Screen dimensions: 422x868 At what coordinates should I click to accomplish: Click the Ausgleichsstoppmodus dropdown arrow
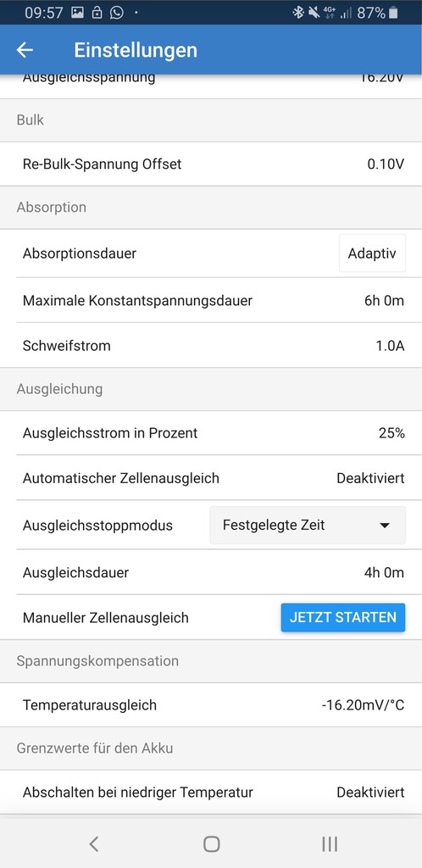(385, 526)
